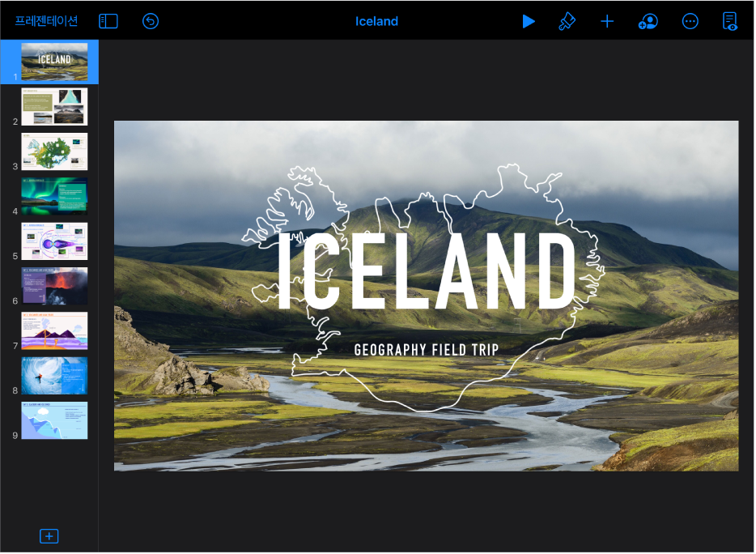Viewport: 756px width, 554px height.
Task: Select slide 9 glacier diagram thumbnail
Action: click(54, 421)
